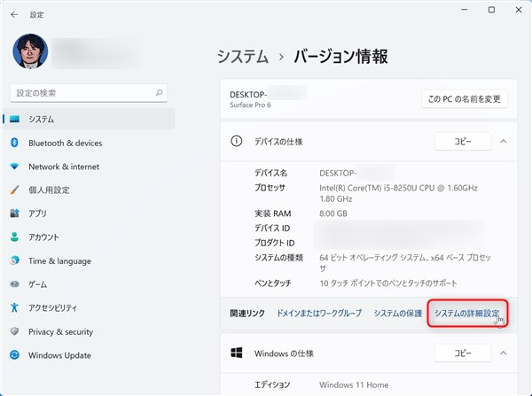
Task: Click the Windows 11 Home edition value
Action: point(354,384)
